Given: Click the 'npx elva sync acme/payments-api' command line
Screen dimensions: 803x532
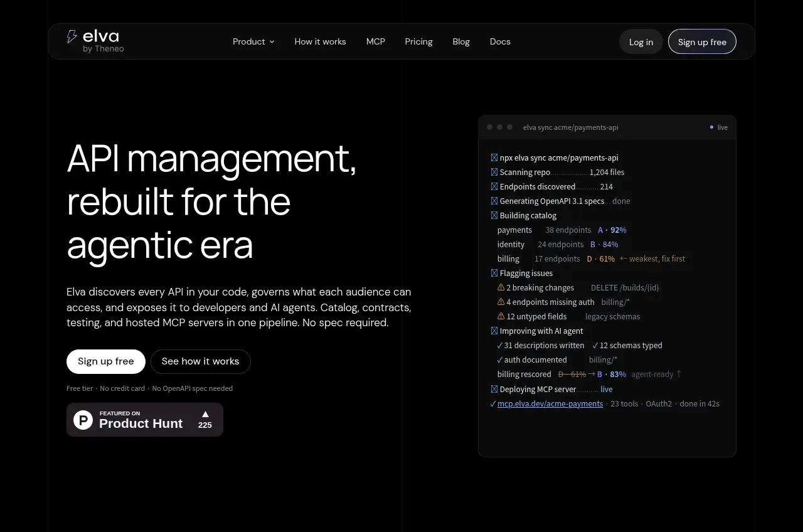Looking at the screenshot, I should (x=559, y=157).
